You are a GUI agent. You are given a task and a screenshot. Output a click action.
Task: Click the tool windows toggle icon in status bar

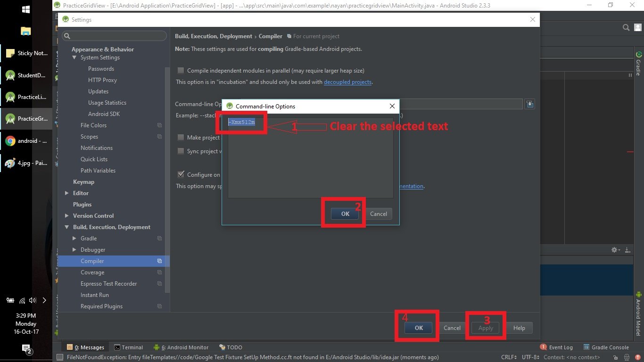pyautogui.click(x=60, y=357)
